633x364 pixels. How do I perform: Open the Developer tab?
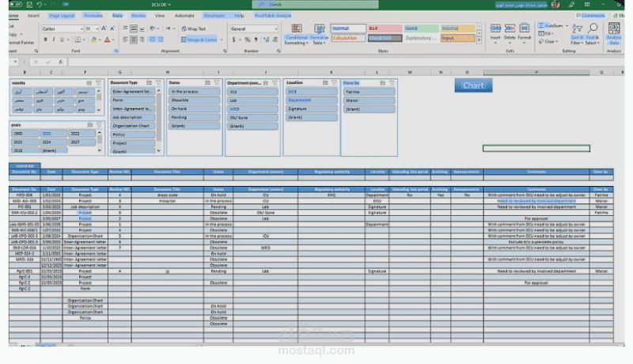pos(214,16)
